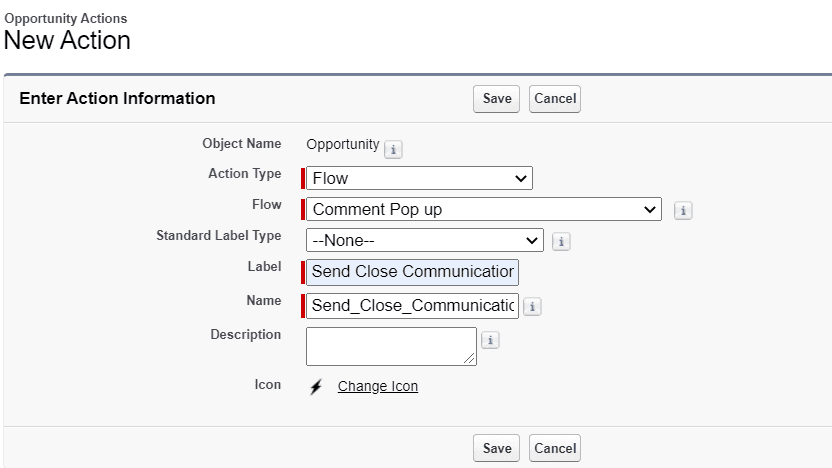
Task: Click the Description resize handle corner
Action: tap(469, 359)
